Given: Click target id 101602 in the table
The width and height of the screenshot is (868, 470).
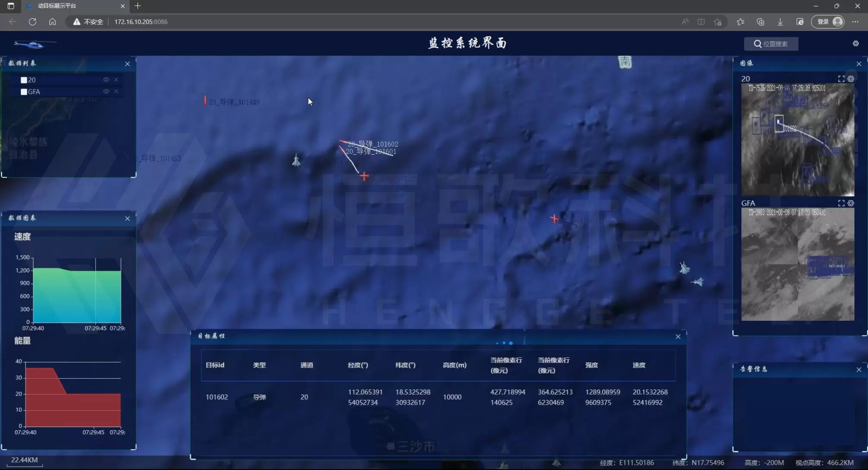Looking at the screenshot, I should tap(216, 397).
